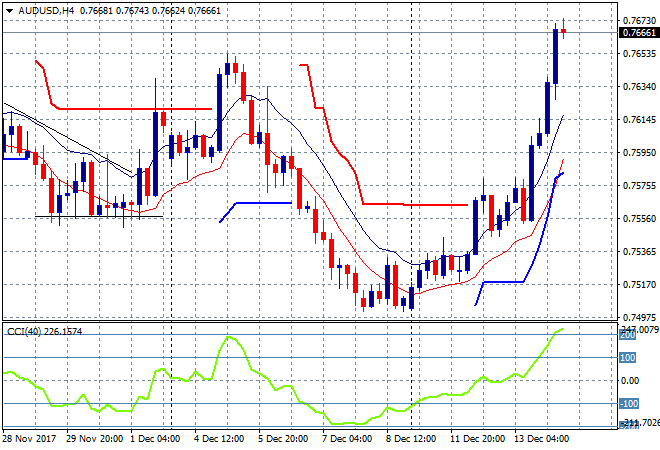
Task: Click the CCI 100 level label
Action: coord(628,358)
